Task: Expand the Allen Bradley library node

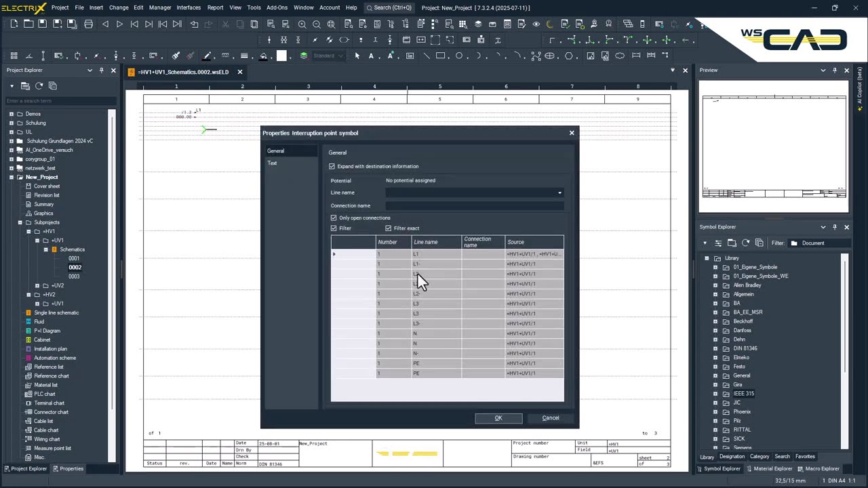Action: tap(715, 285)
